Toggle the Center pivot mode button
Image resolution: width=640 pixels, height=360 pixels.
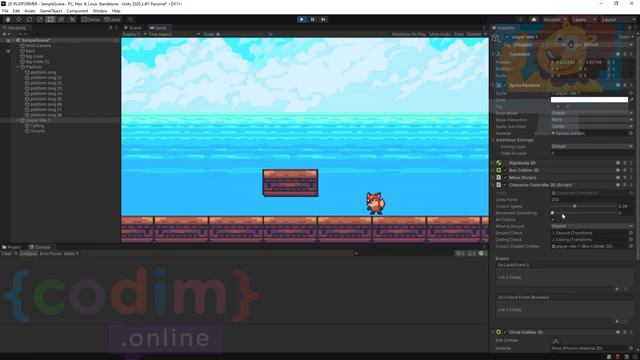[91, 19]
